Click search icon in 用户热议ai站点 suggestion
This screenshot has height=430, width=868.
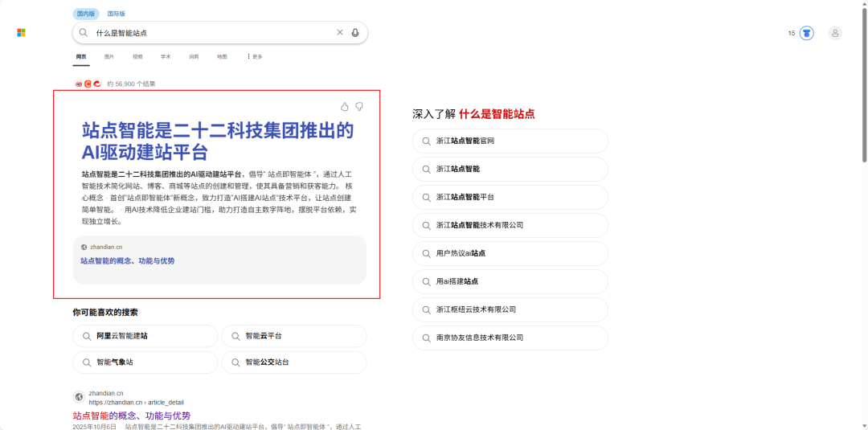(426, 253)
